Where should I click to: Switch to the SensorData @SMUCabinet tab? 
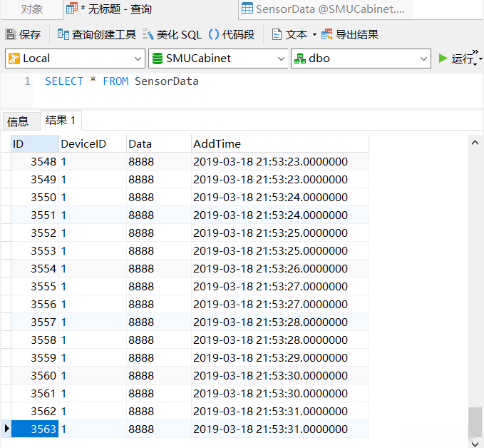click(x=326, y=9)
